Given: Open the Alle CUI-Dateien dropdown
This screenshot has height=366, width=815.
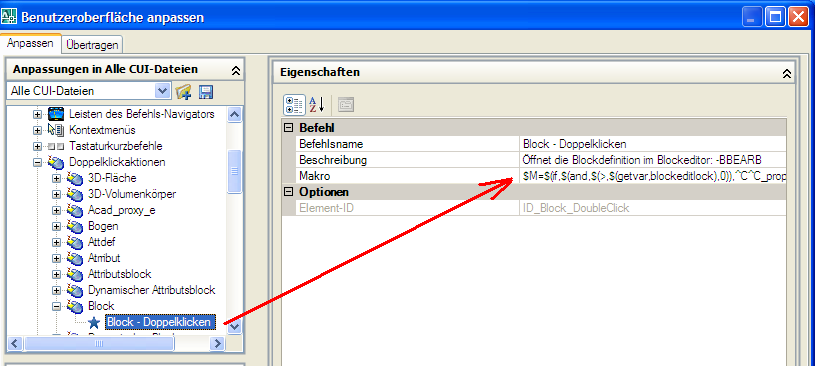Looking at the screenshot, I should [x=162, y=91].
